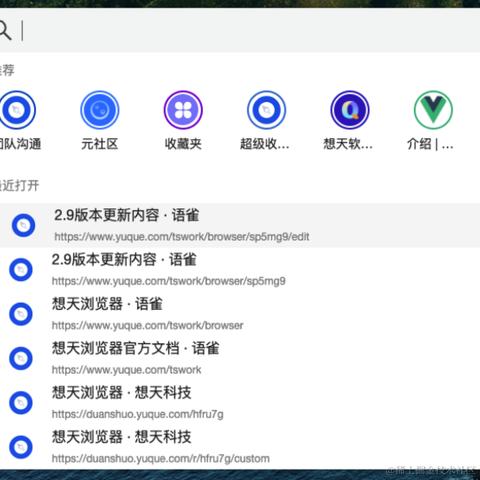
Task: Click the search magnifier icon
Action: click(5, 30)
